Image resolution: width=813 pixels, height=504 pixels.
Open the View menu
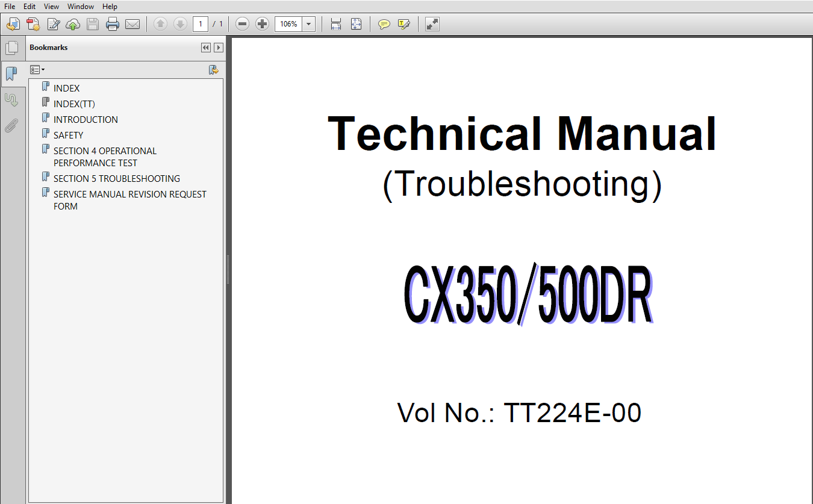51,7
